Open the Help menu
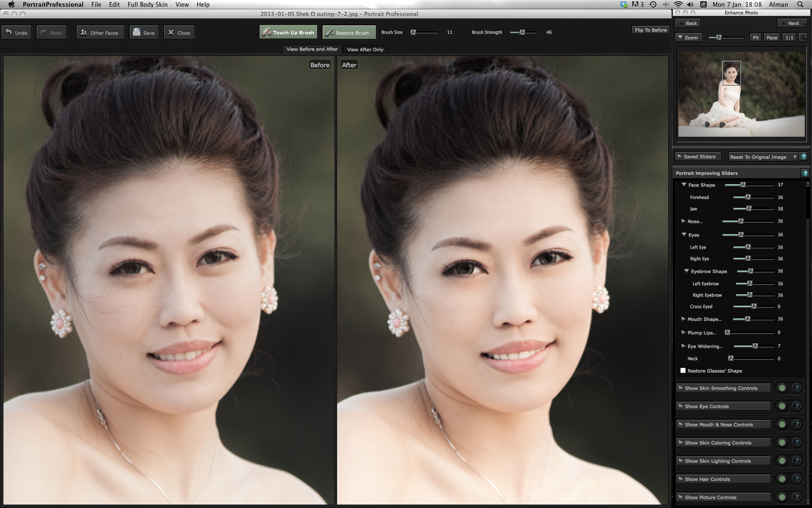 click(x=203, y=4)
